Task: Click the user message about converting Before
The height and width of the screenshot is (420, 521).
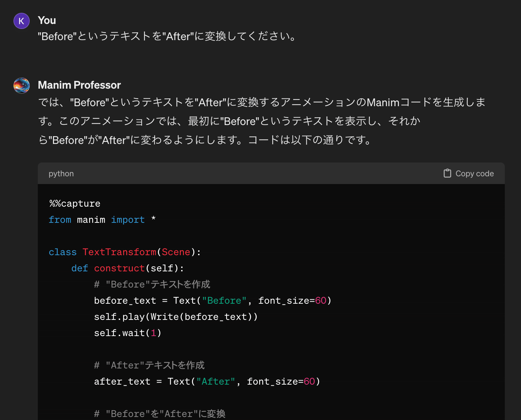Action: pos(167,36)
